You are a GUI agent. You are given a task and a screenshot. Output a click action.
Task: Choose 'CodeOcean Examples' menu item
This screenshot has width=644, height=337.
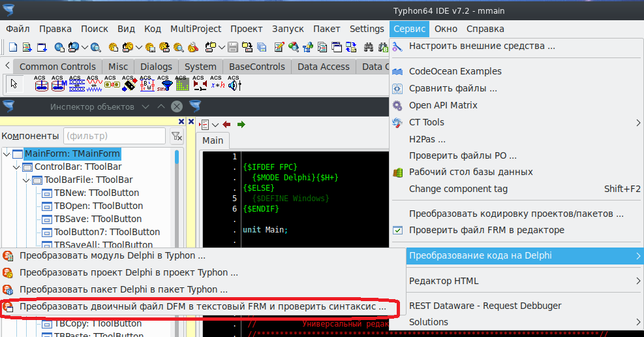click(x=517, y=71)
